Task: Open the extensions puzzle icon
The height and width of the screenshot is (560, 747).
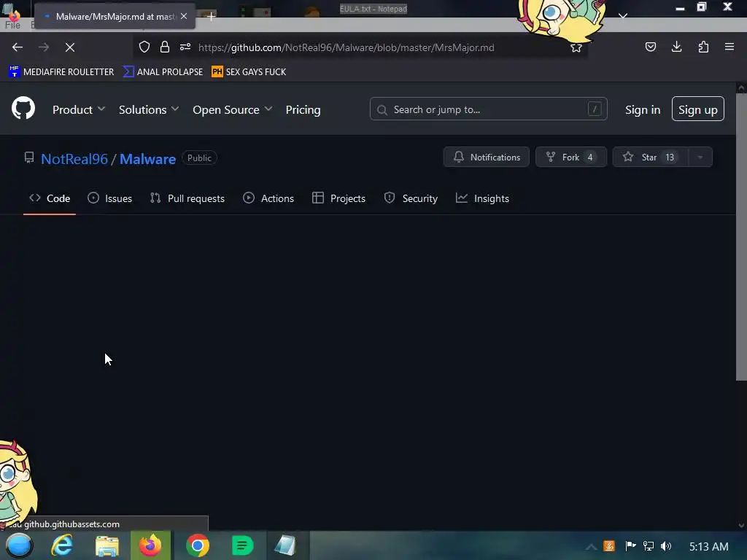Action: tap(703, 47)
